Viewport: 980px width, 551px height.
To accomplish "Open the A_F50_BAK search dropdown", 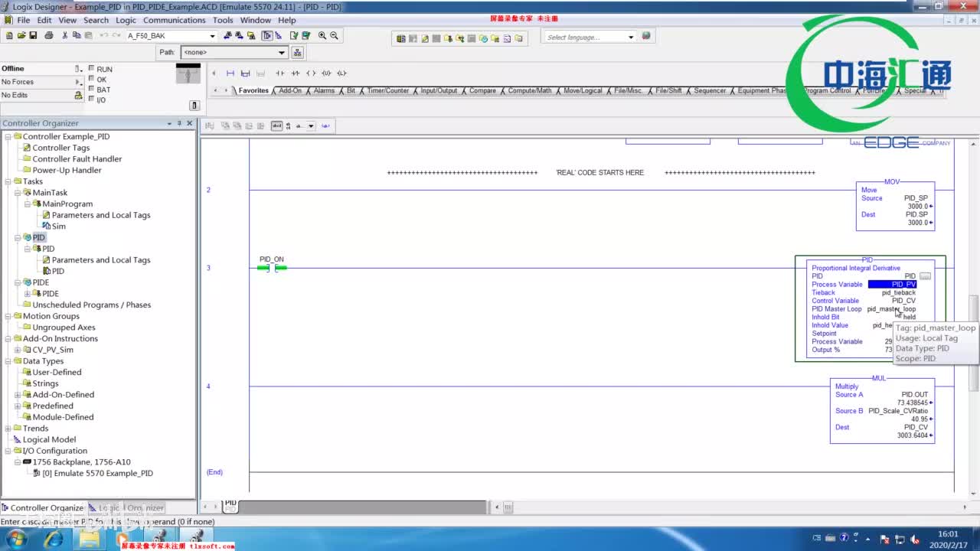I will pyautogui.click(x=212, y=36).
